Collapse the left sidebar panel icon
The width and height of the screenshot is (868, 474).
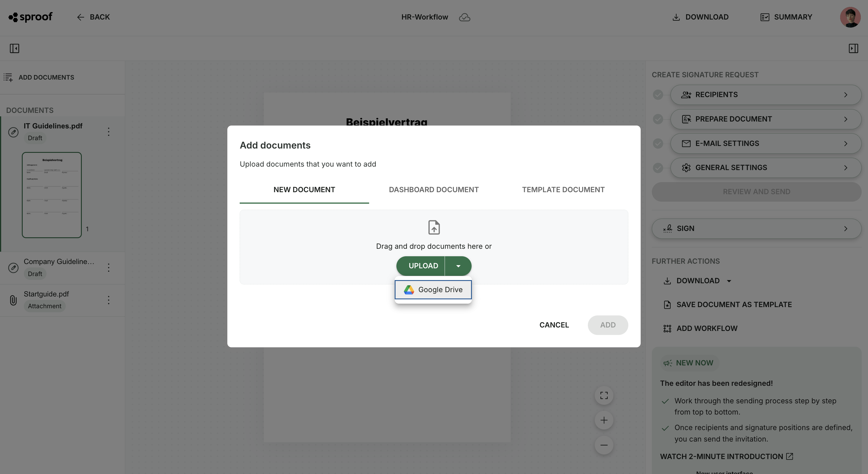tap(14, 49)
